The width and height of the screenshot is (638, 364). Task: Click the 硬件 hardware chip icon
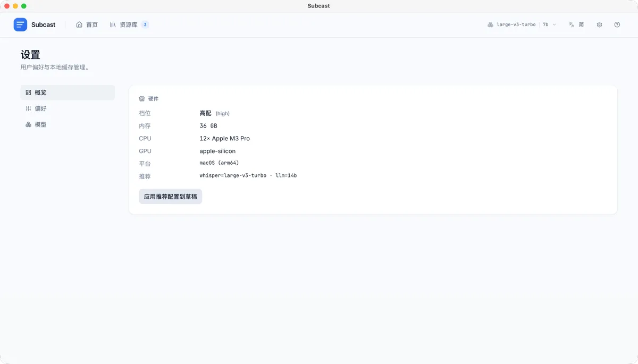click(x=142, y=99)
